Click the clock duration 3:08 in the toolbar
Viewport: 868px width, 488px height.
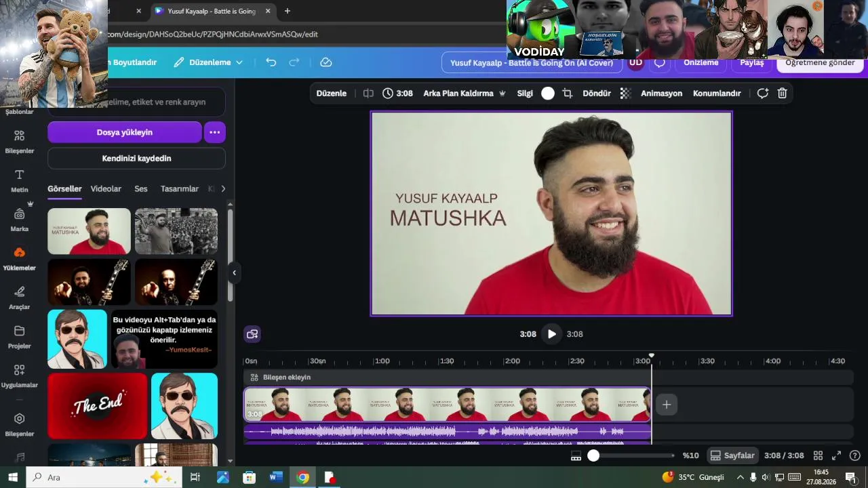(397, 94)
